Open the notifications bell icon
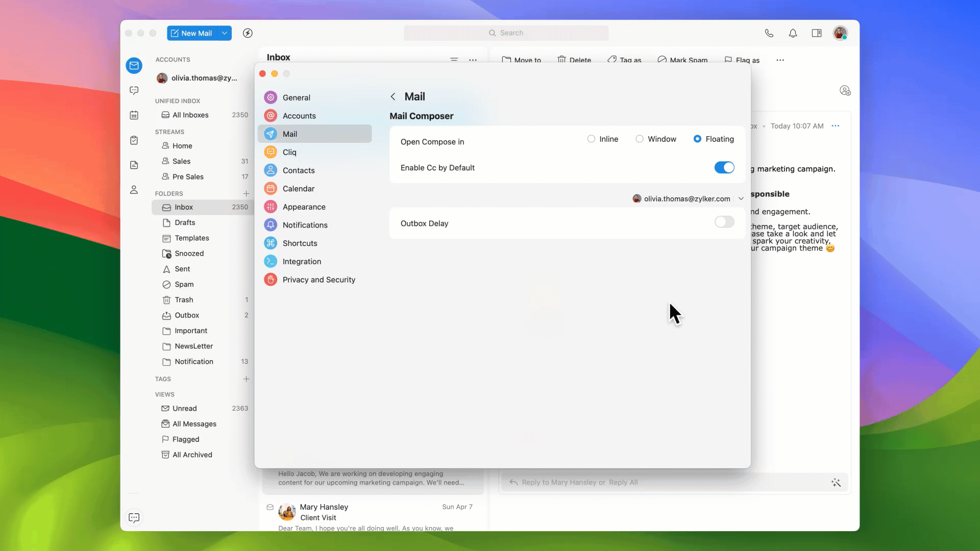 coord(793,33)
